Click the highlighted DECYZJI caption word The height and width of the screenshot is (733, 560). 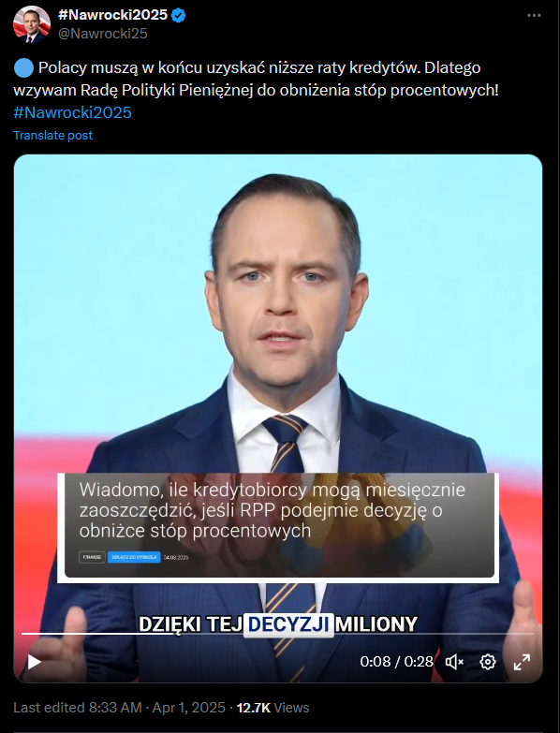click(x=288, y=624)
